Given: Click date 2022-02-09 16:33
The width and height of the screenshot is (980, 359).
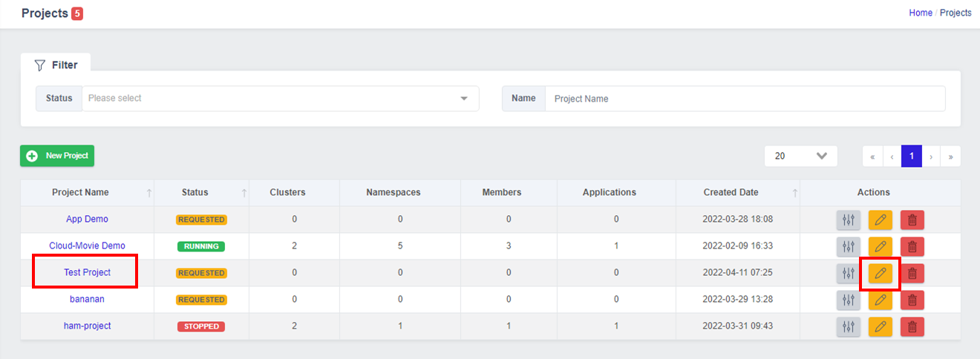Looking at the screenshot, I should pyautogui.click(x=738, y=246).
